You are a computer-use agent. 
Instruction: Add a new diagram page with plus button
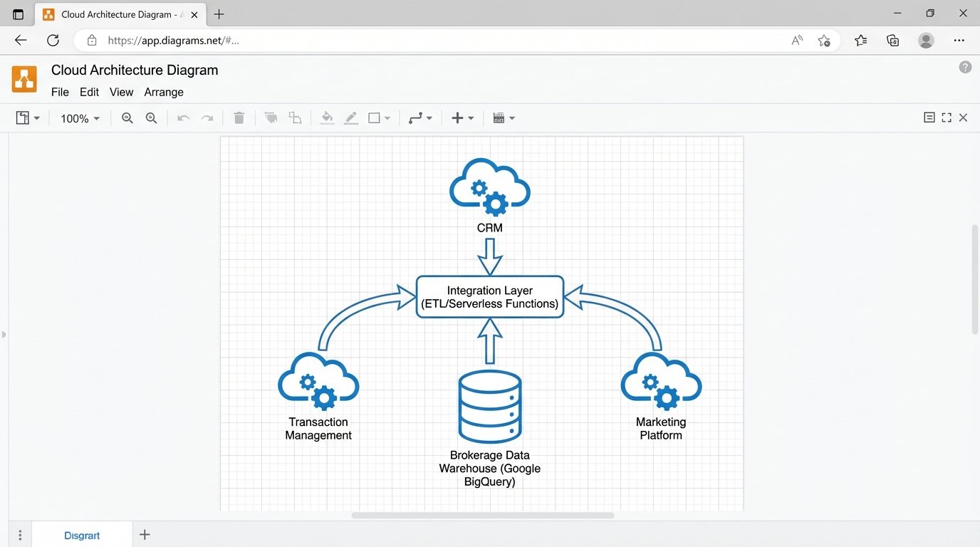pos(145,534)
